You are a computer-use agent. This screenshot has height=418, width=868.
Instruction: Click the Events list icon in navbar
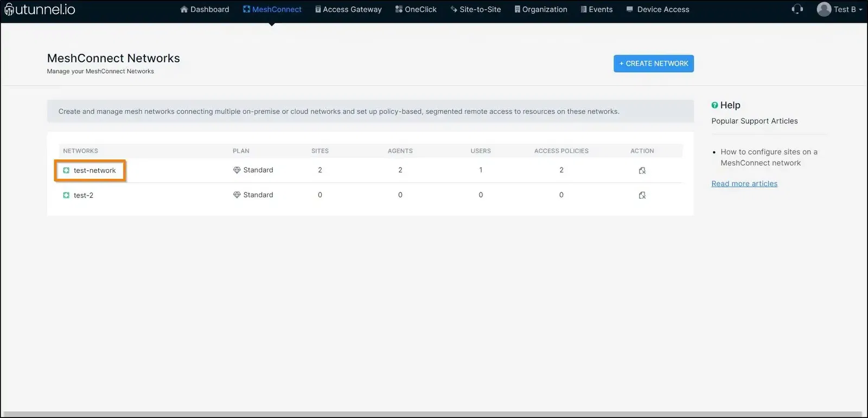[584, 9]
